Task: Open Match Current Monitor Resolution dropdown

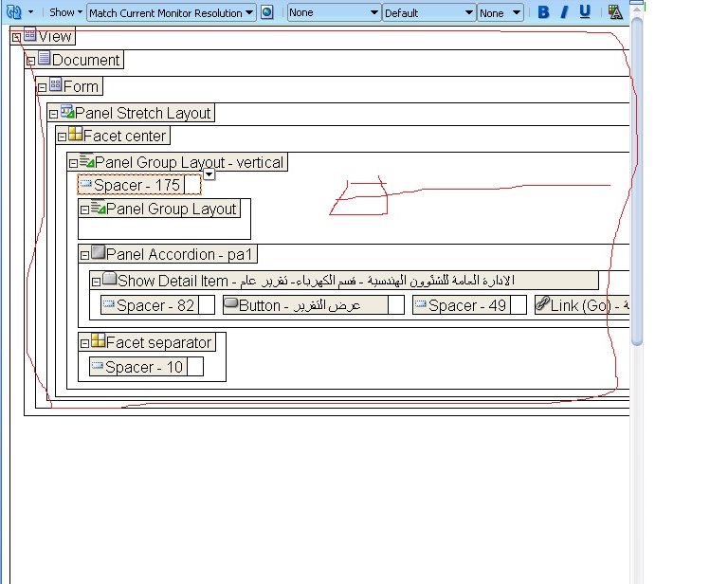Action: click(x=171, y=12)
